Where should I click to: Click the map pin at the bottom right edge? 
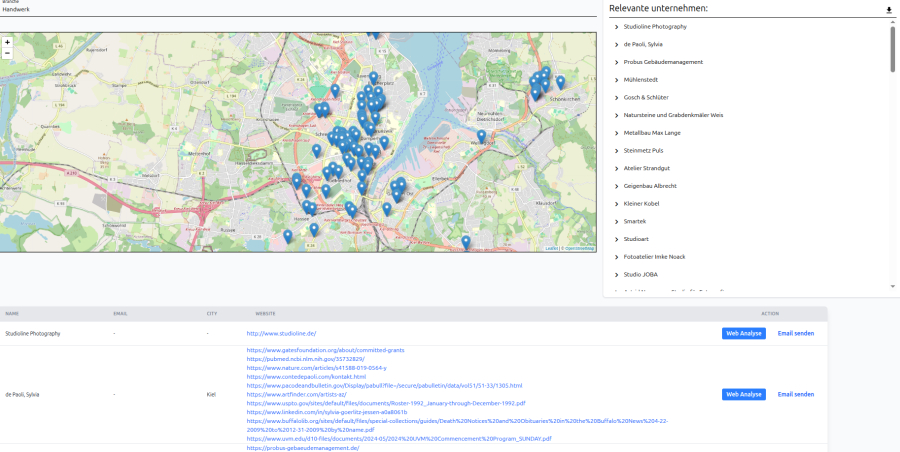coord(466,242)
